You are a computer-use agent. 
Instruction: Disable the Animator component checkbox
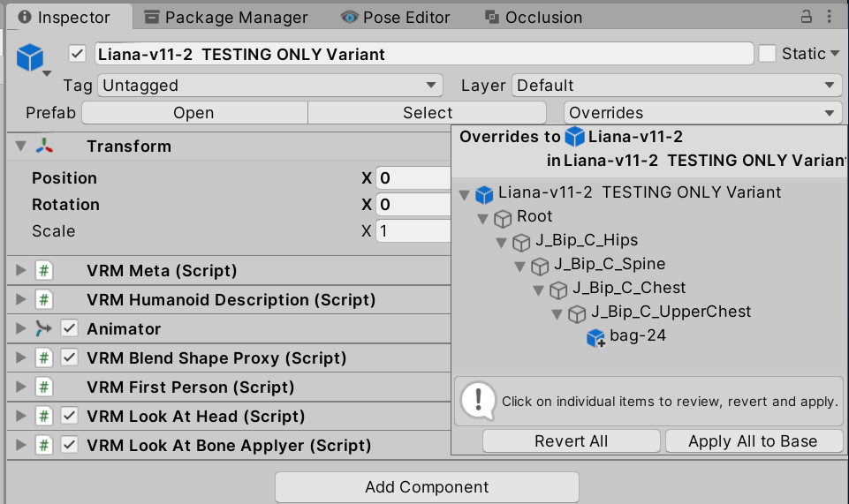click(x=69, y=328)
